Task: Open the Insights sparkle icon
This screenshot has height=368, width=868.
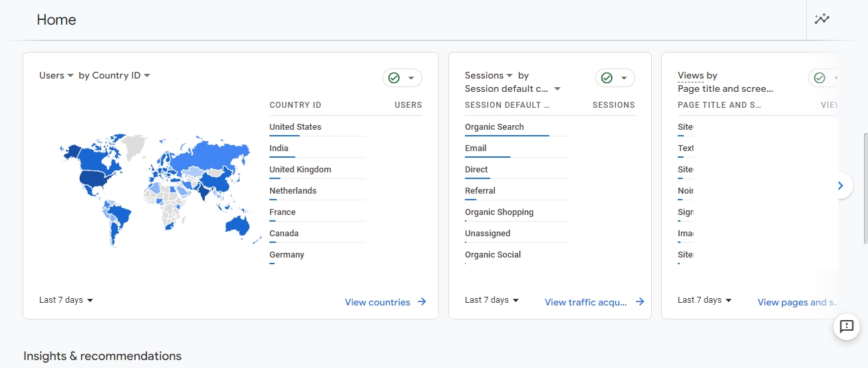Action: click(x=822, y=19)
